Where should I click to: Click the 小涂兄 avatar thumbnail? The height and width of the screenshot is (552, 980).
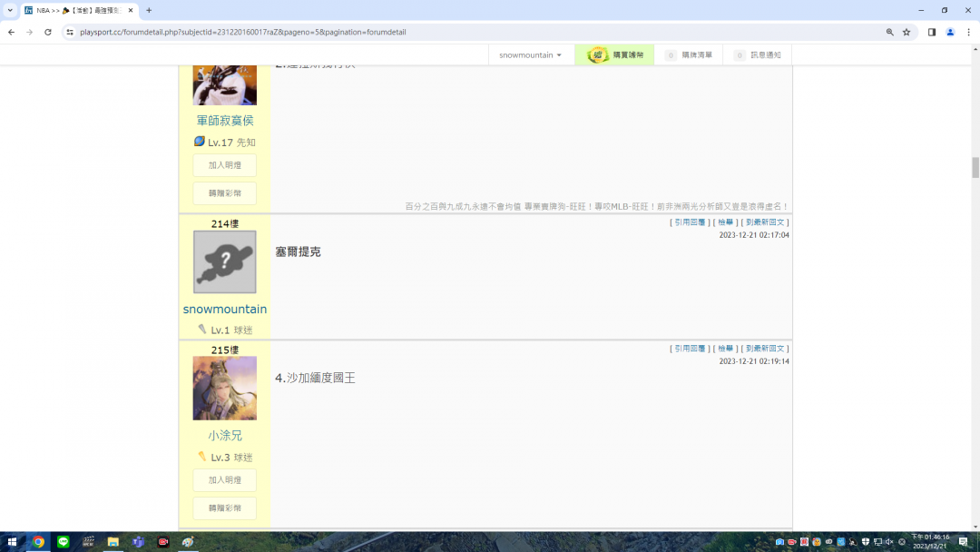[x=224, y=389]
